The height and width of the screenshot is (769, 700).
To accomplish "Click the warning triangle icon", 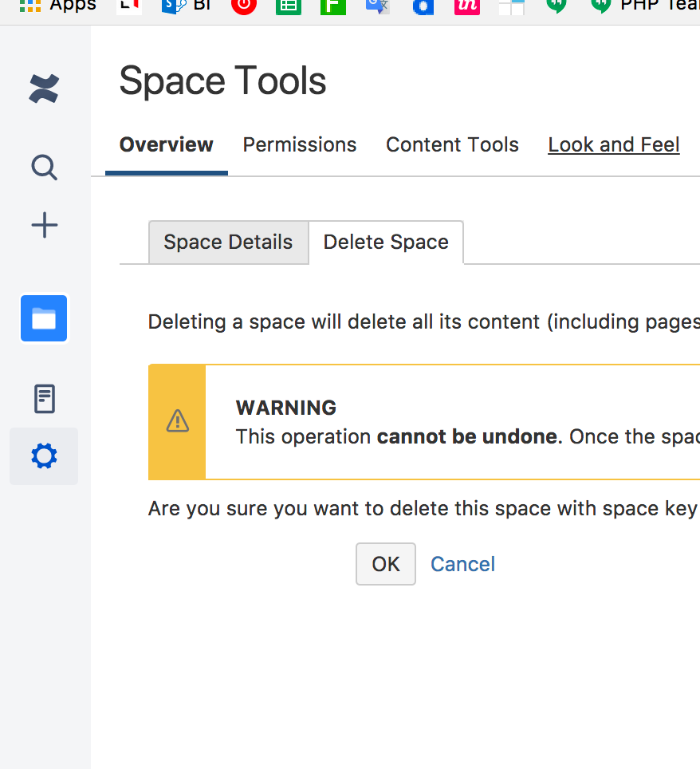I will [178, 421].
